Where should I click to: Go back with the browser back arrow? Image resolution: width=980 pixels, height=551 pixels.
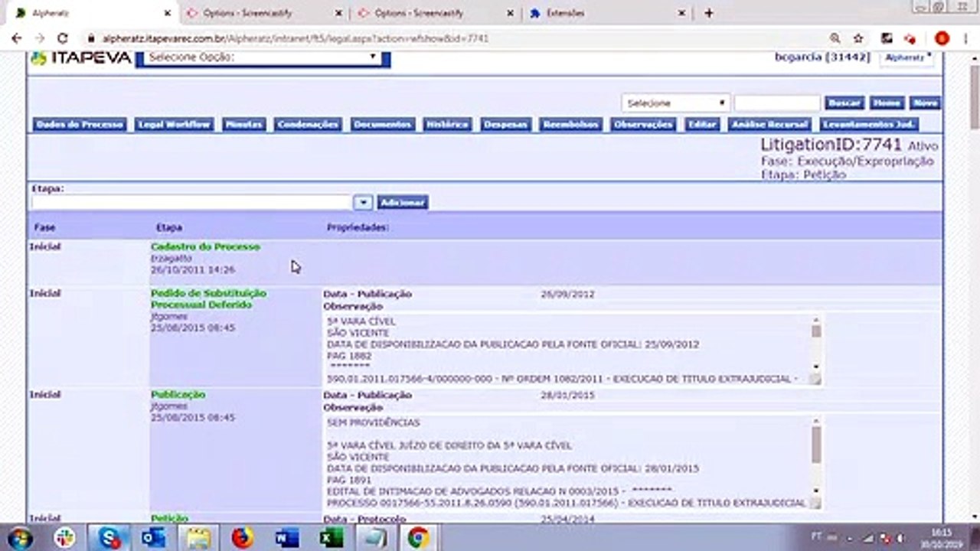[17, 37]
